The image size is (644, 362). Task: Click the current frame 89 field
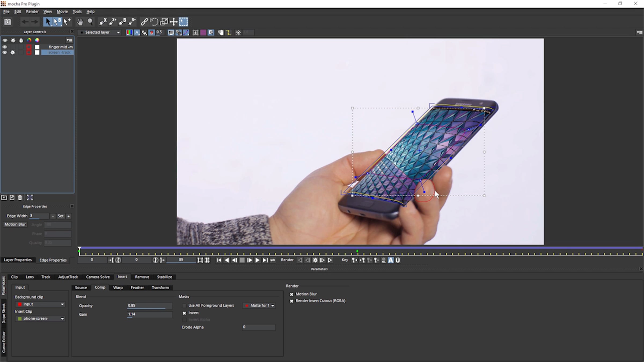tap(181, 260)
